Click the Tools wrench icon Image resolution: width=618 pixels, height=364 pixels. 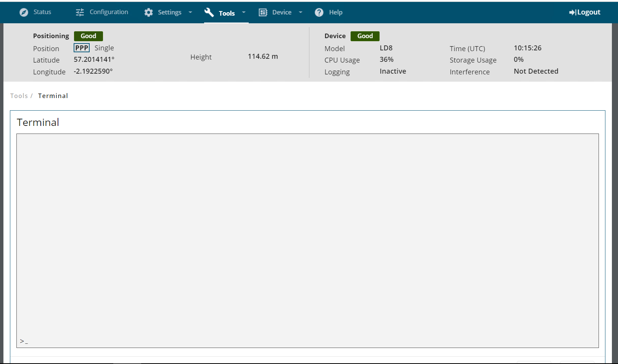[209, 12]
